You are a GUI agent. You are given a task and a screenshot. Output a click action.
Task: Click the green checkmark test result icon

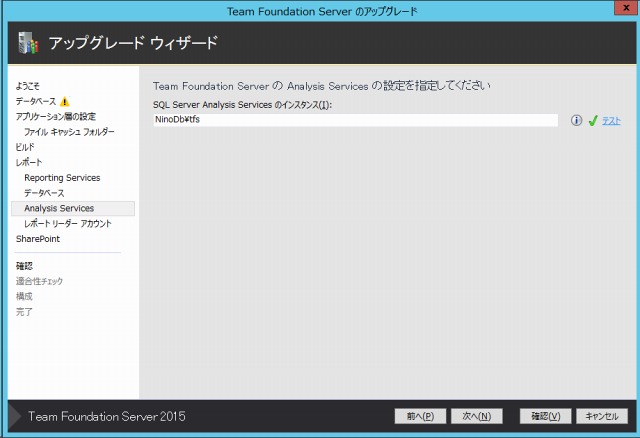[593, 121]
